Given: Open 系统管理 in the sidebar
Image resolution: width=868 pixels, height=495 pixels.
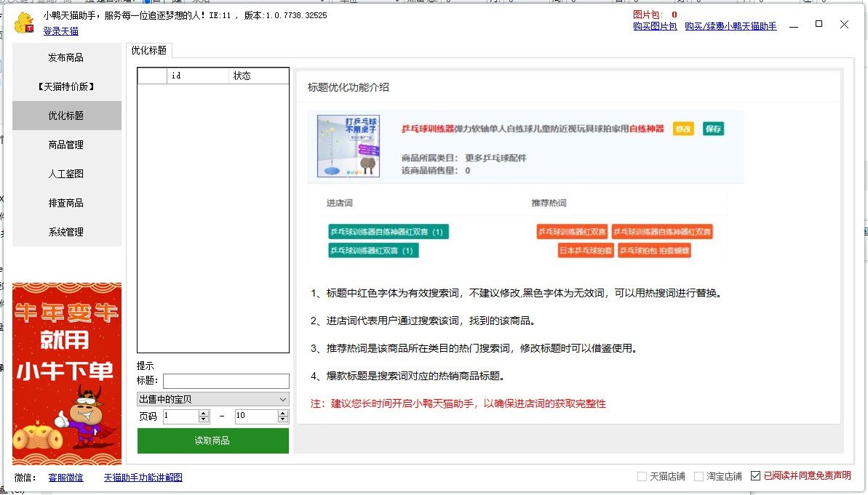Looking at the screenshot, I should (66, 232).
